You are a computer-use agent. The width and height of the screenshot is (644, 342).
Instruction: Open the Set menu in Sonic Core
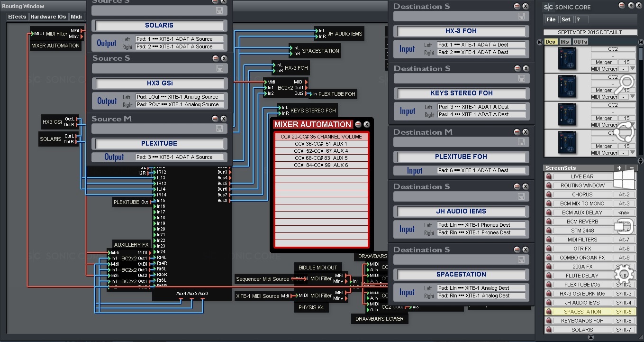point(566,19)
